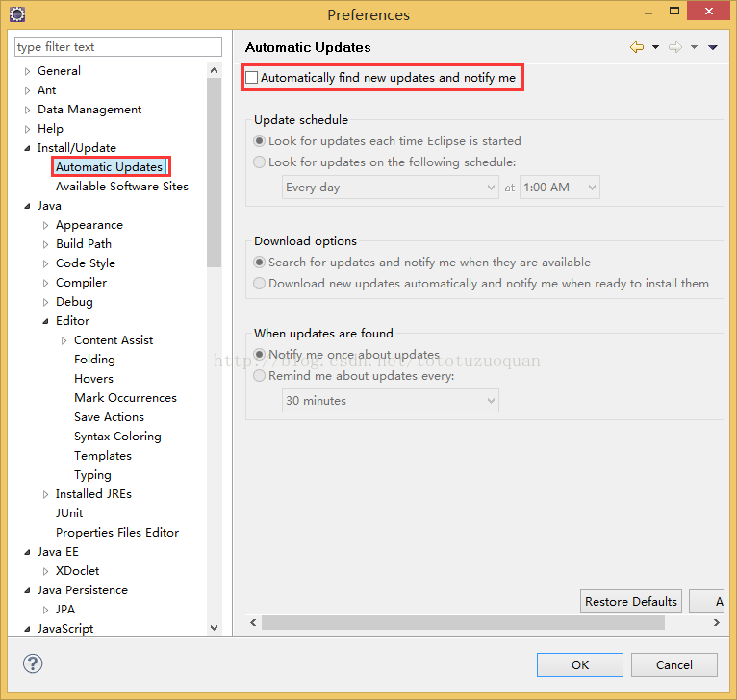737x700 pixels.
Task: Select Download new updates automatically option
Action: [x=260, y=284]
